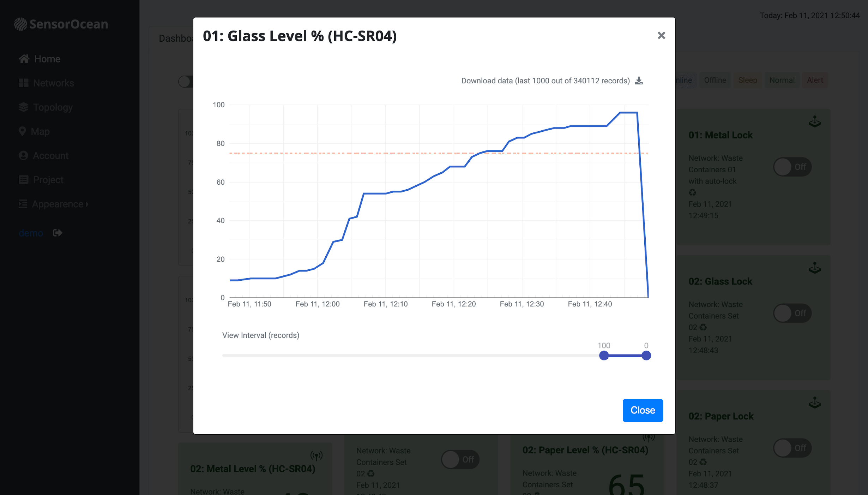Click the recycle icon in 02: Glass Lock card
The width and height of the screenshot is (868, 495).
click(703, 327)
